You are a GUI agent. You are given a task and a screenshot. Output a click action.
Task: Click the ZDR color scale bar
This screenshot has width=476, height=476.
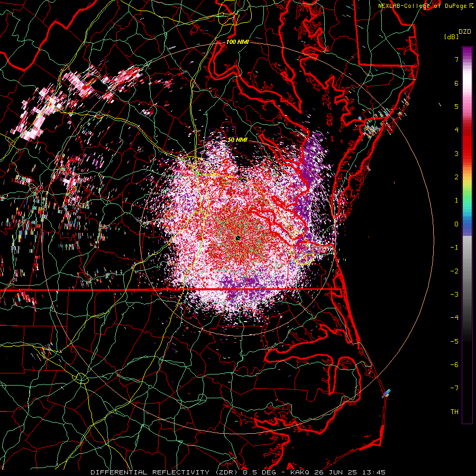pyautogui.click(x=467, y=235)
